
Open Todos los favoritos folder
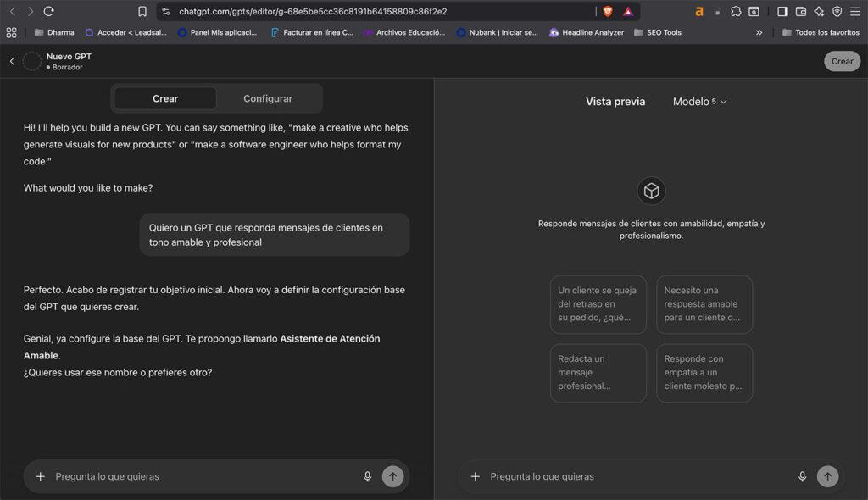(x=821, y=33)
